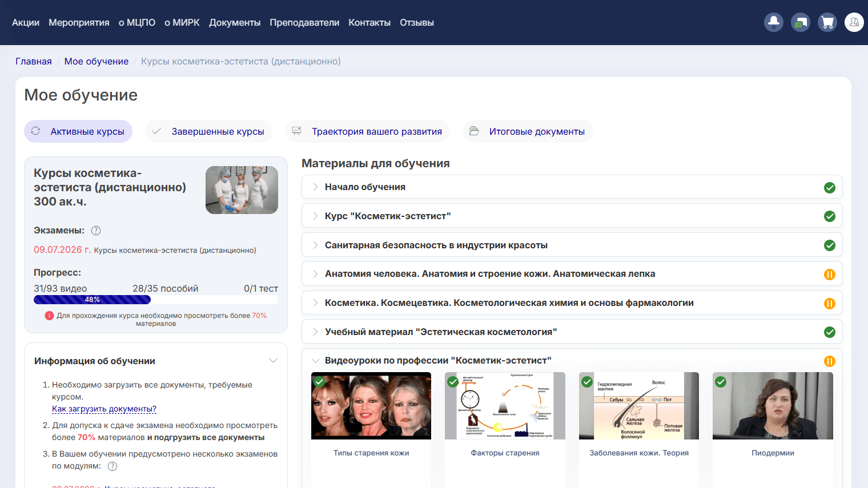Click the question mark icon beside Экзамены
This screenshot has height=488, width=868.
96,231
